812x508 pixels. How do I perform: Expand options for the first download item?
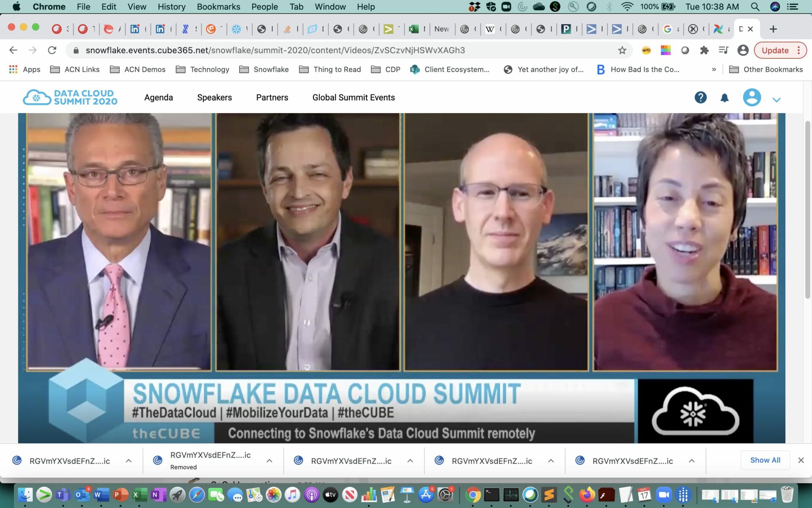tap(129, 461)
